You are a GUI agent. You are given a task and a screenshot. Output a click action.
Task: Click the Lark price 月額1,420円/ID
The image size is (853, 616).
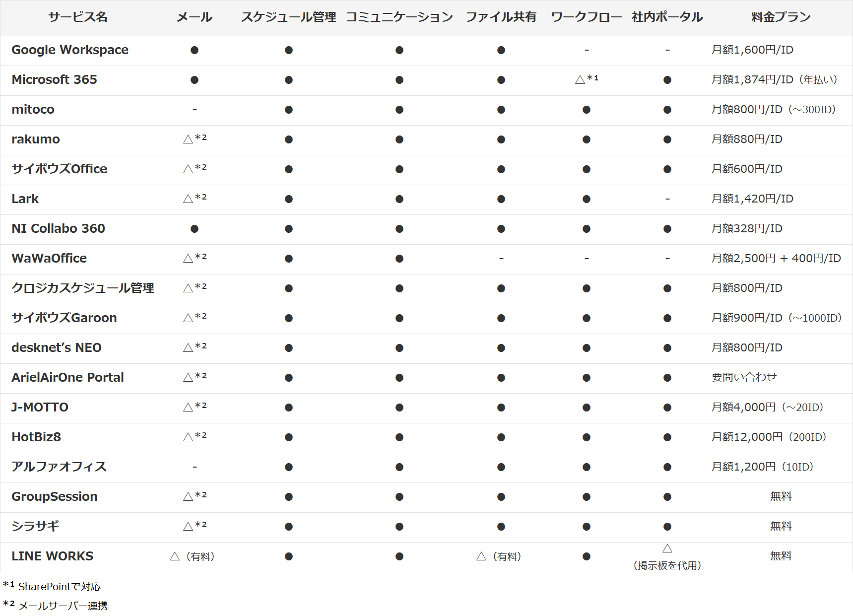(x=752, y=199)
